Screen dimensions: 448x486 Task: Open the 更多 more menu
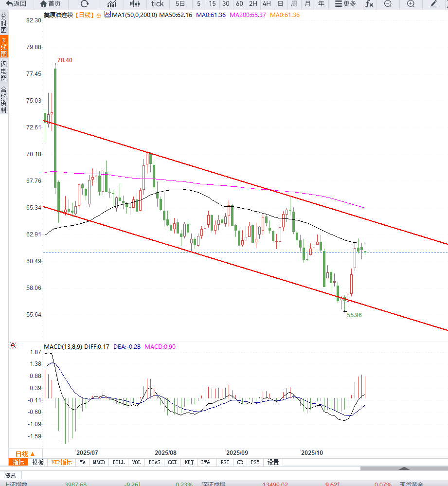[345, 4]
